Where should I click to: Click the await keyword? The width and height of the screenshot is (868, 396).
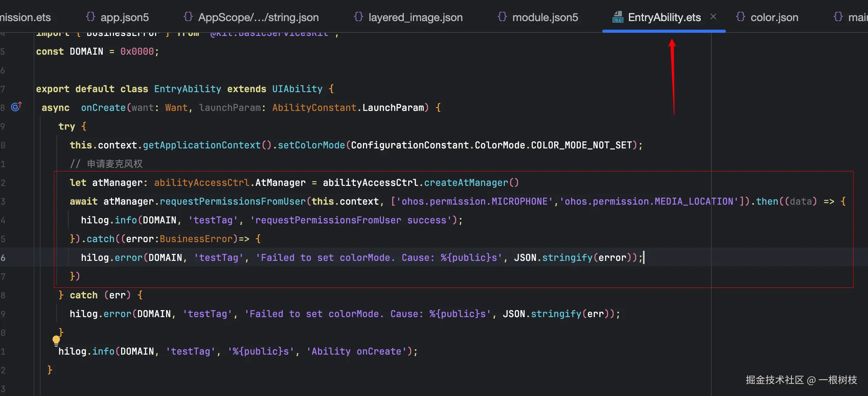coord(84,202)
